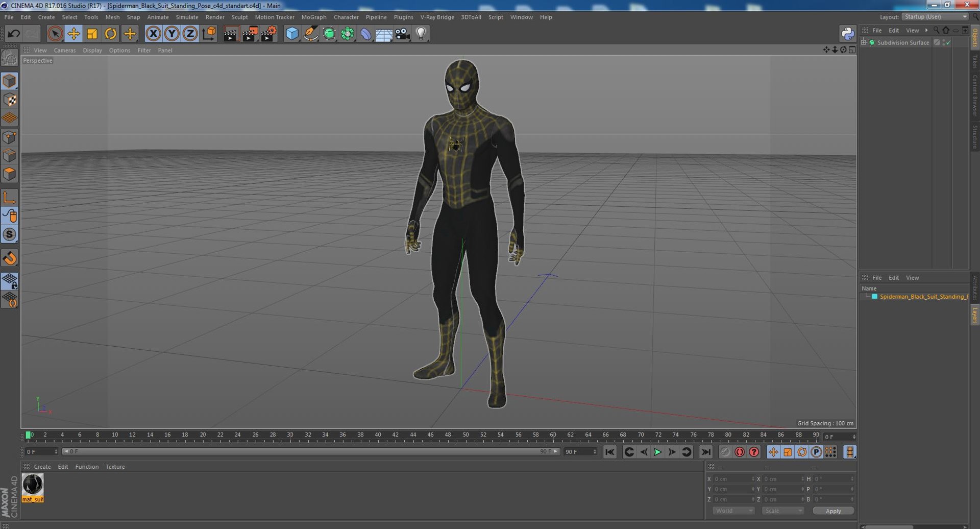Click the Make Editable icon in left toolbar
Image resolution: width=980 pixels, height=529 pixels.
[x=9, y=58]
